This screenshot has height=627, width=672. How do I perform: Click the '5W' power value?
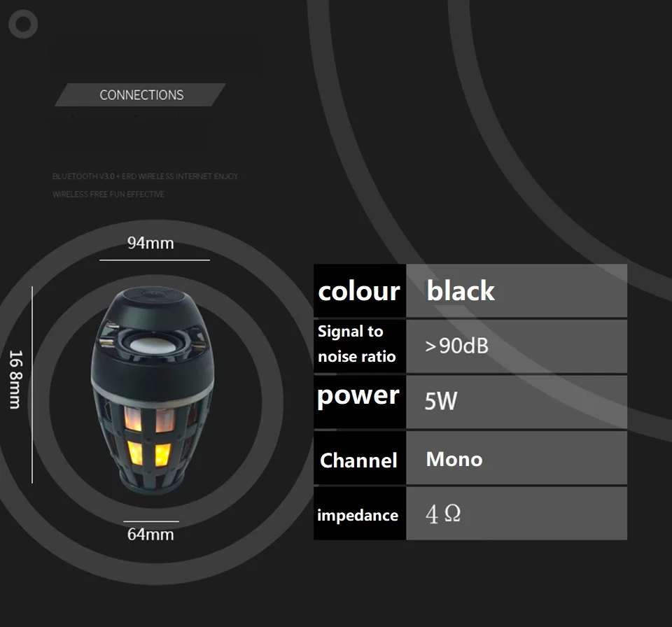441,401
